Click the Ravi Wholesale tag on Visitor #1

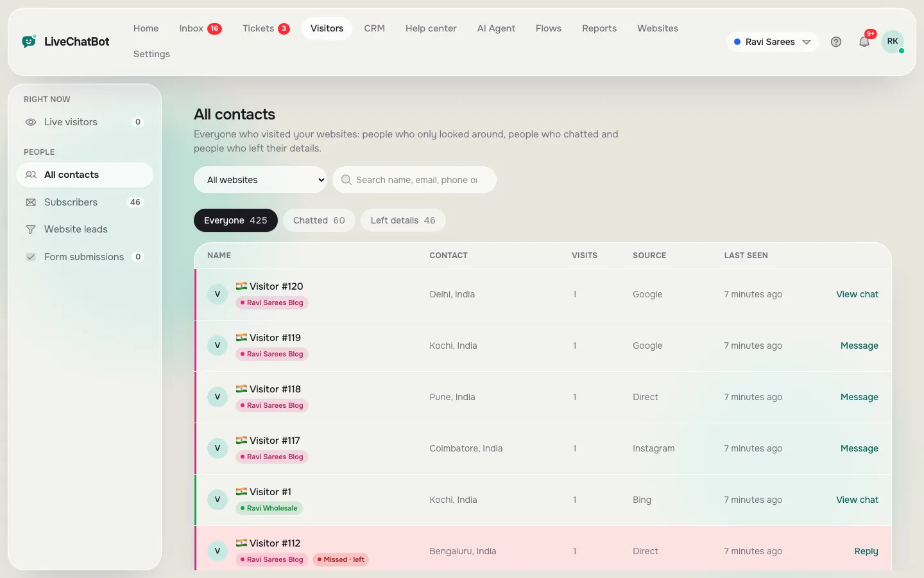tap(269, 508)
